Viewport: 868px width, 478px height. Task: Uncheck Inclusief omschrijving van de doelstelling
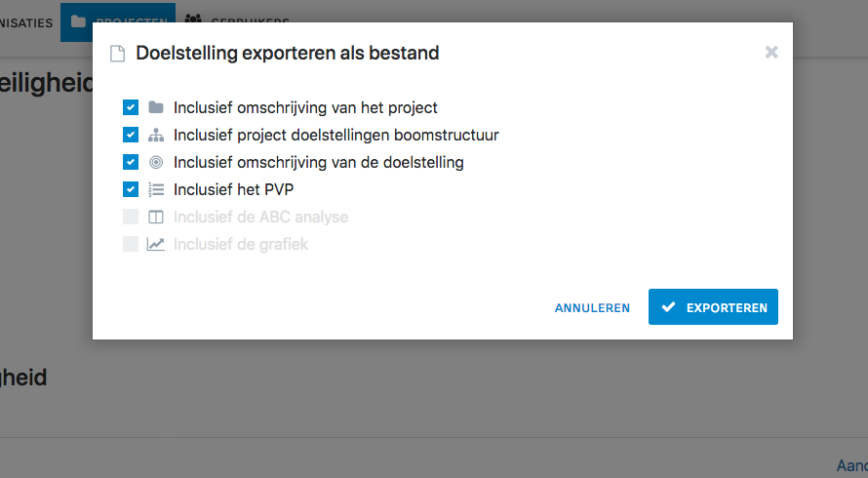point(131,162)
